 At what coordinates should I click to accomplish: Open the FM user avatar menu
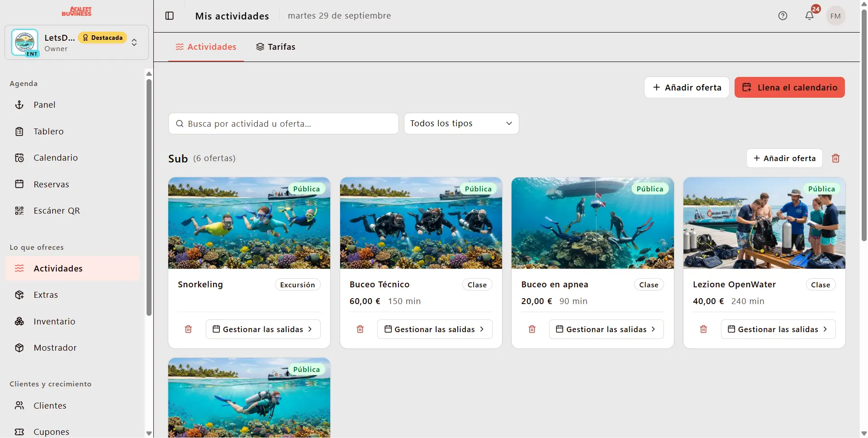[835, 16]
